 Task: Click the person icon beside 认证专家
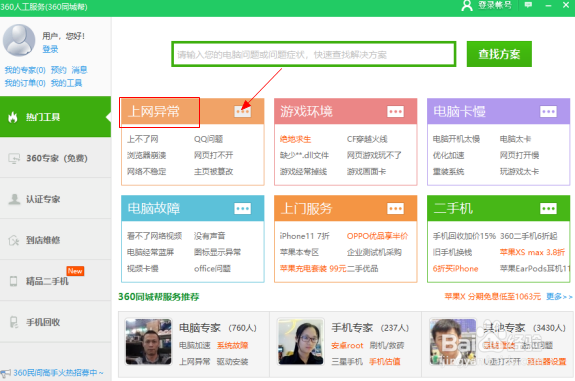pos(14,199)
